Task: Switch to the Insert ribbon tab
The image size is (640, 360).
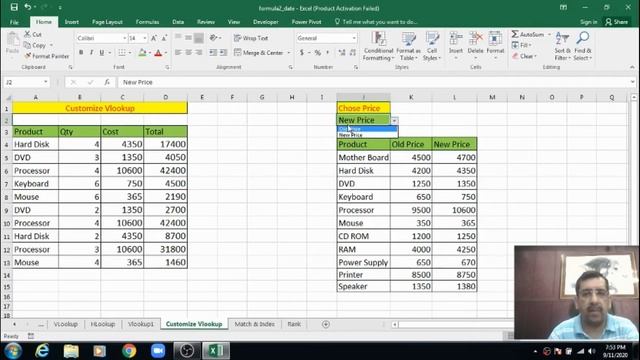Action: click(71, 22)
